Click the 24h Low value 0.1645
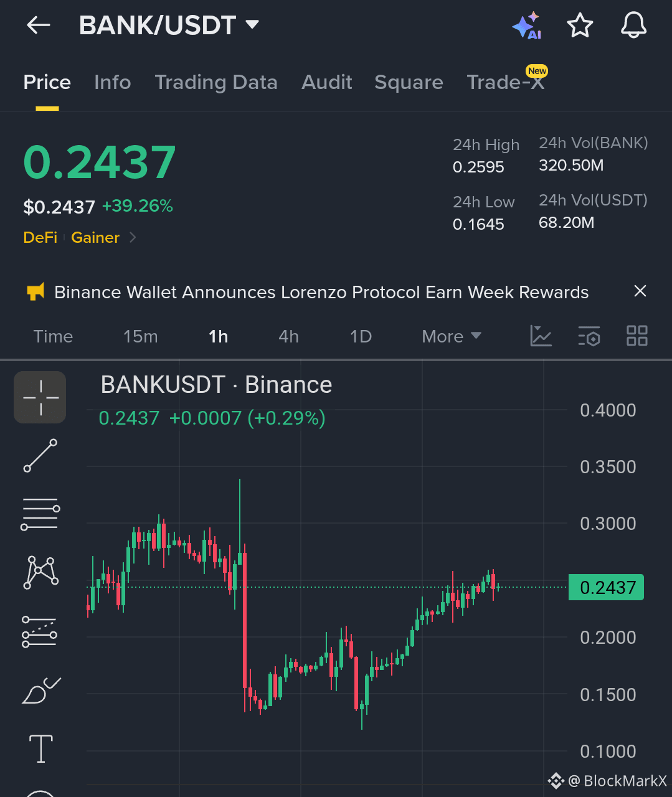Image resolution: width=672 pixels, height=797 pixels. pos(478,224)
